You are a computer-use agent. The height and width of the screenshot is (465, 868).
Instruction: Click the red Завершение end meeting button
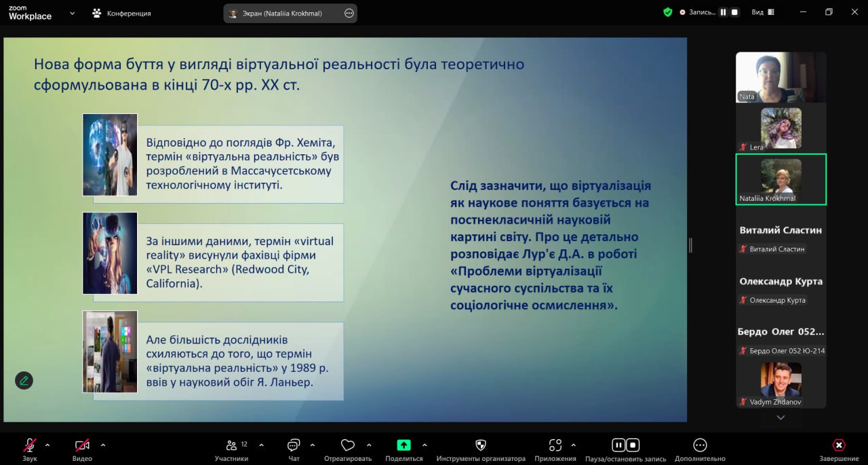[839, 445]
